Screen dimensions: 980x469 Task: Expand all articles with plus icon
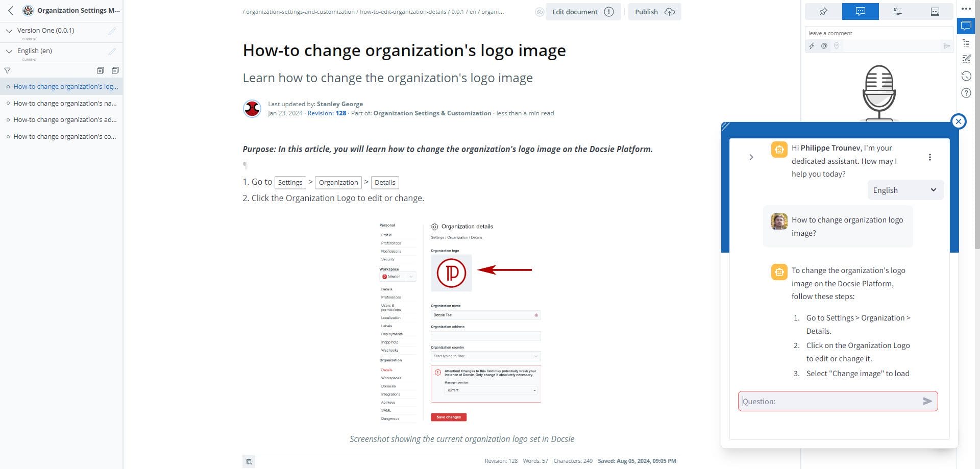click(101, 70)
